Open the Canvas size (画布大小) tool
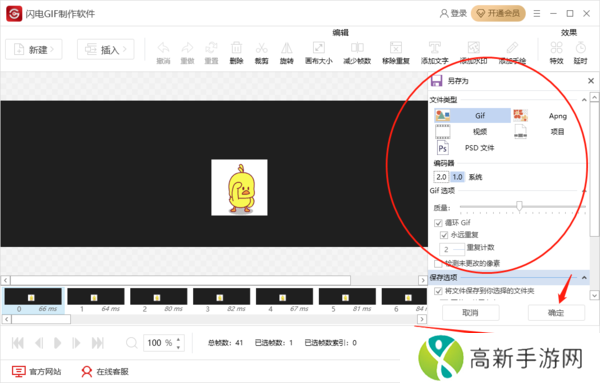 click(319, 49)
